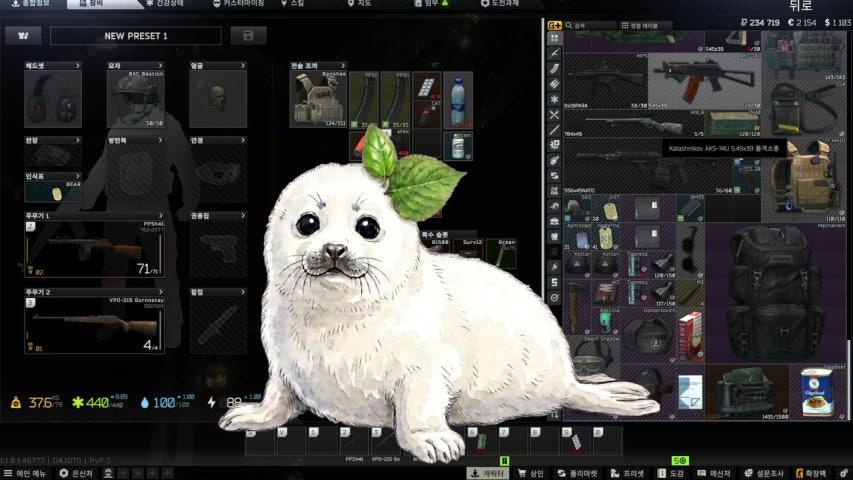
Task: Expand the 방탄복 body armor slot arrow
Action: (160, 140)
